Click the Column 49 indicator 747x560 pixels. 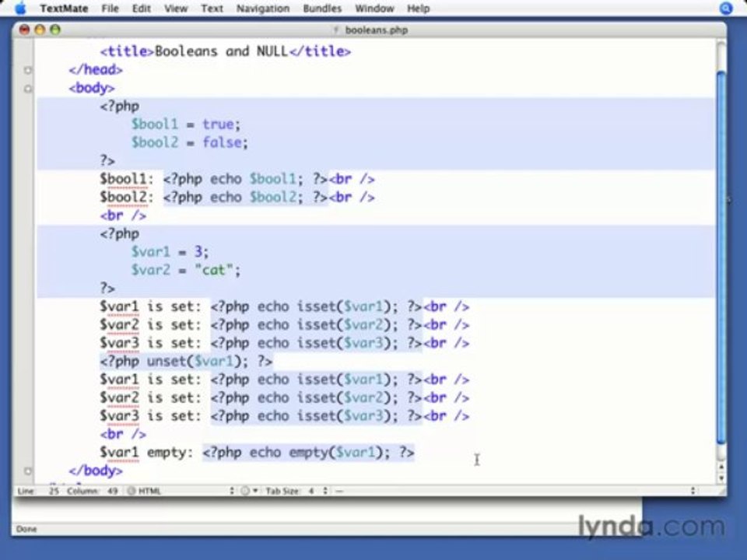92,491
